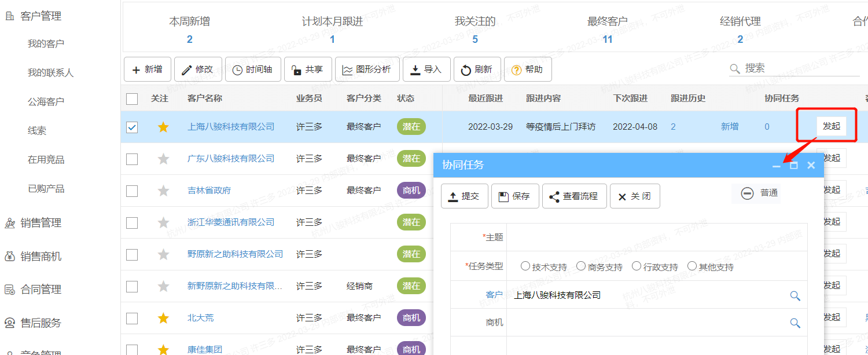Check the box for 吉林省政府 row
The image size is (868, 355).
coord(132,191)
